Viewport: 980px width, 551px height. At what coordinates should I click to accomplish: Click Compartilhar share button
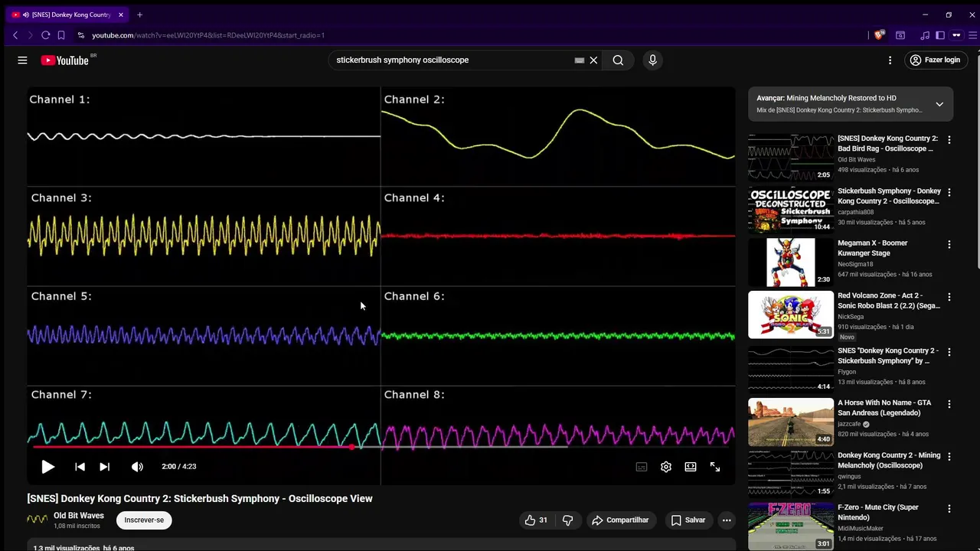(x=620, y=520)
